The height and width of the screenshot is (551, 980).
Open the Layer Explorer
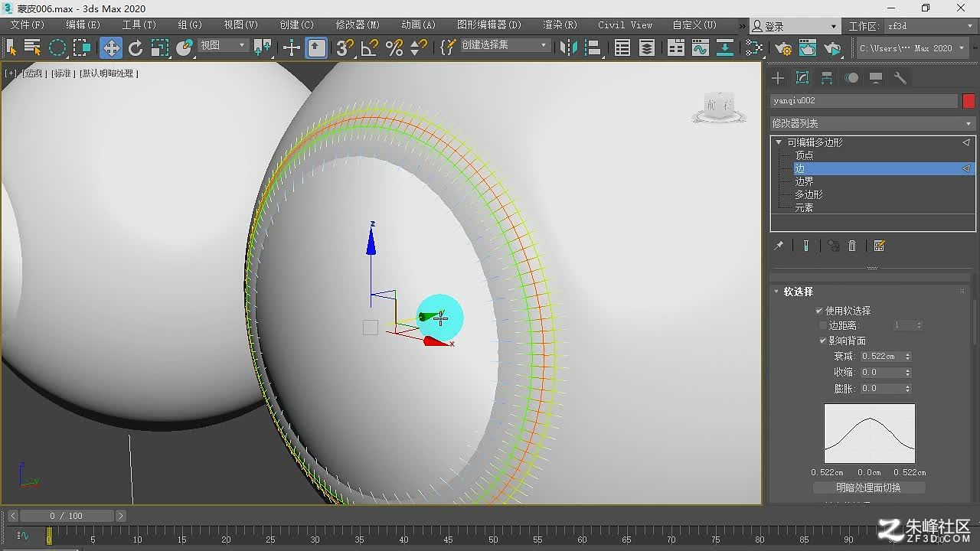click(x=647, y=47)
